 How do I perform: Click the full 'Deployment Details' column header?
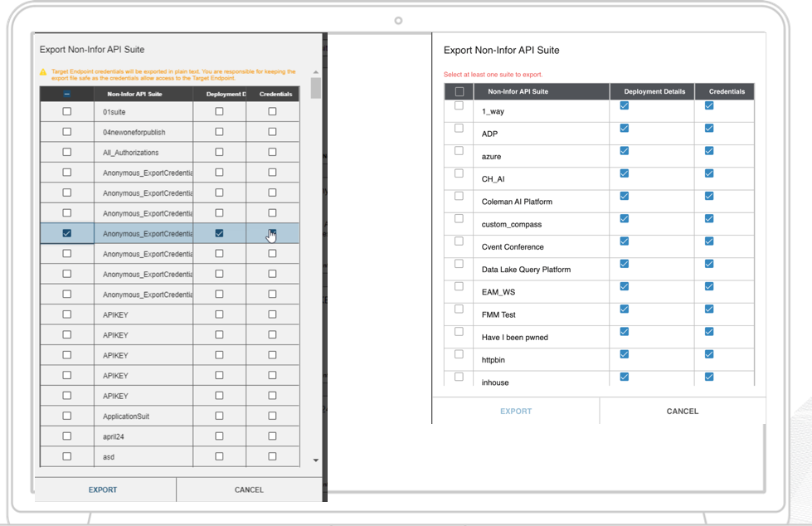652,91
